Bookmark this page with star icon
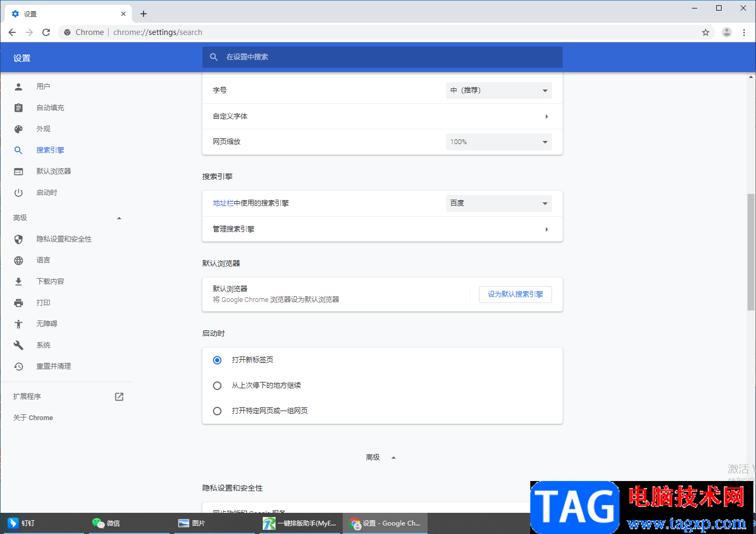 click(x=706, y=32)
